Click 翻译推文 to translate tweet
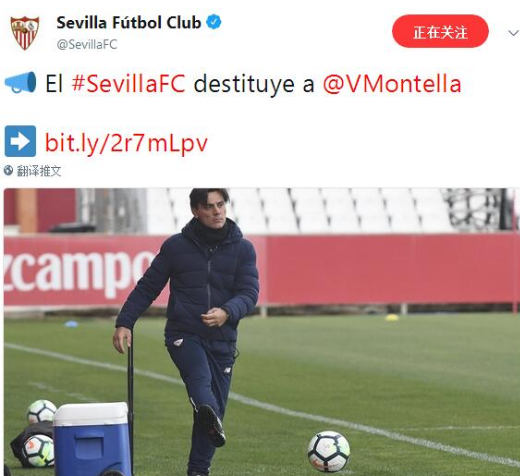Image resolution: width=520 pixels, height=476 pixels. [x=39, y=171]
